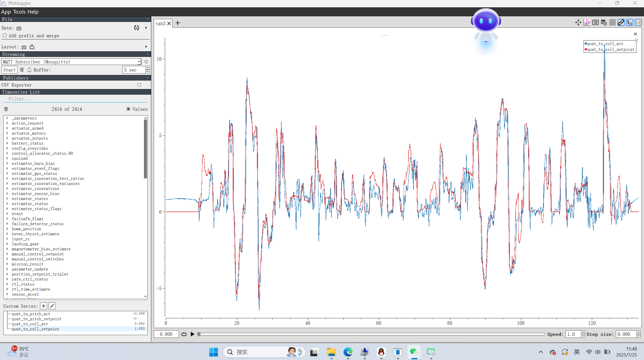Expand the home_position tree item
The image size is (644, 360).
click(7, 229)
